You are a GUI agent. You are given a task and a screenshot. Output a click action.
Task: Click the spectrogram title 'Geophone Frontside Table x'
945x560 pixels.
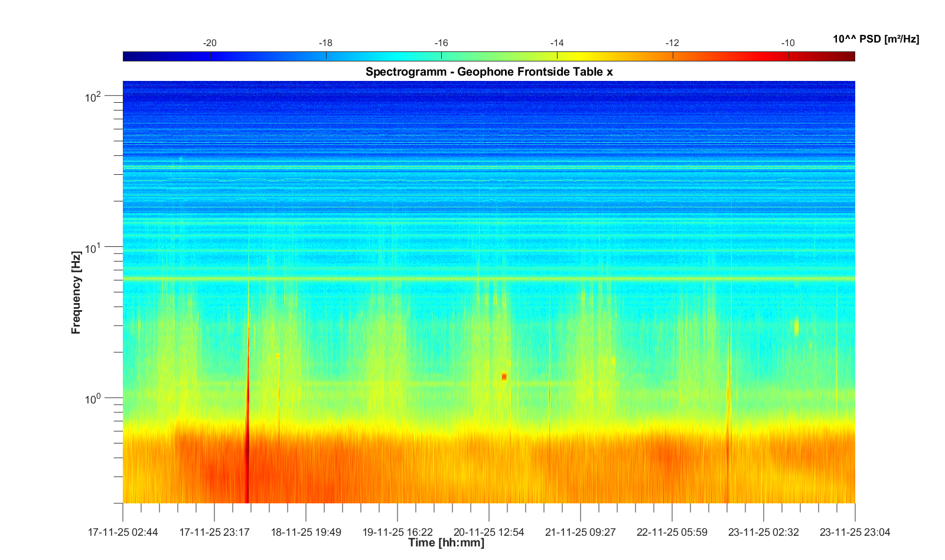[x=489, y=72]
